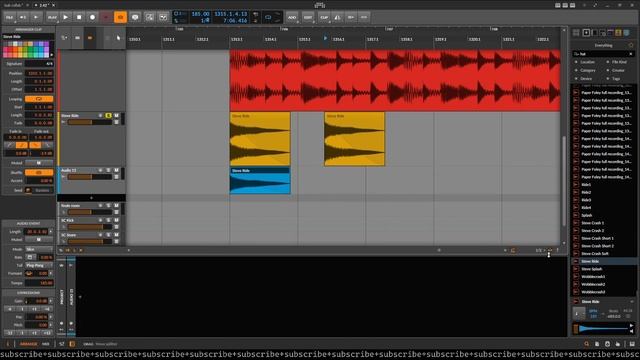The image size is (640, 360).
Task: Click the arranger timeline view icon
Action: coord(77,38)
